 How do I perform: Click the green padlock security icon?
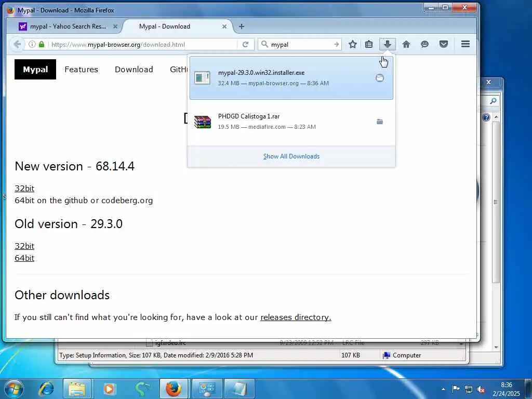click(x=42, y=45)
